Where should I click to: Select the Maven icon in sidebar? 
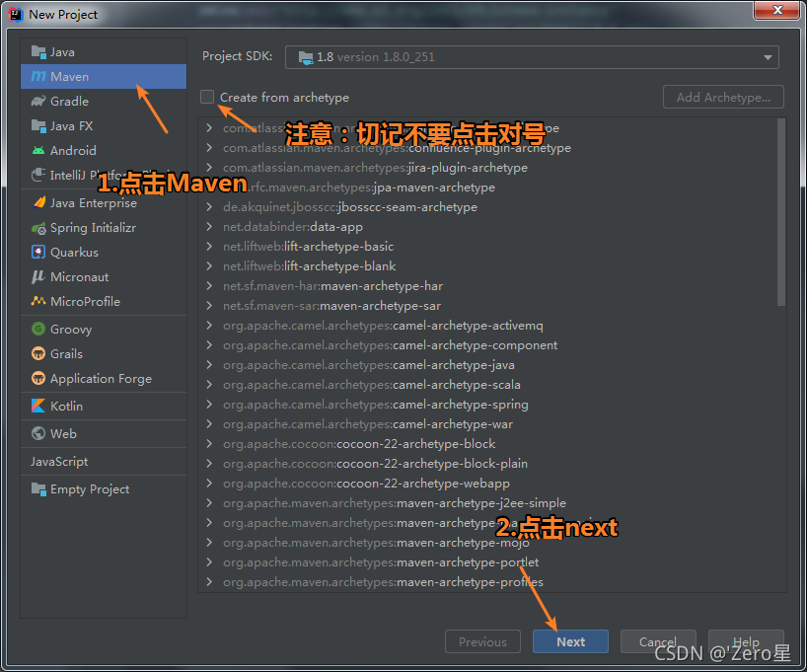tap(38, 77)
